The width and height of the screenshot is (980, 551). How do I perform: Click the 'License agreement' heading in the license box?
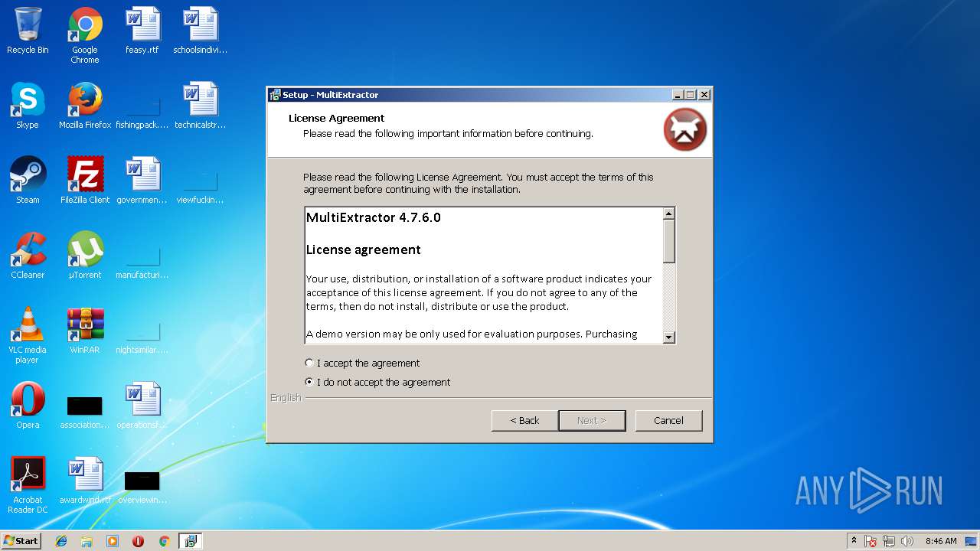[x=364, y=249]
